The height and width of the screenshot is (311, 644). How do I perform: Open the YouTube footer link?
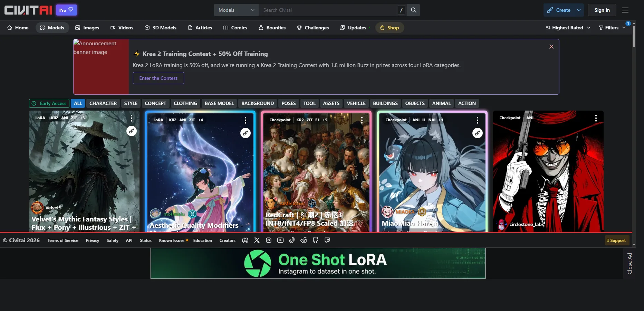pyautogui.click(x=280, y=240)
